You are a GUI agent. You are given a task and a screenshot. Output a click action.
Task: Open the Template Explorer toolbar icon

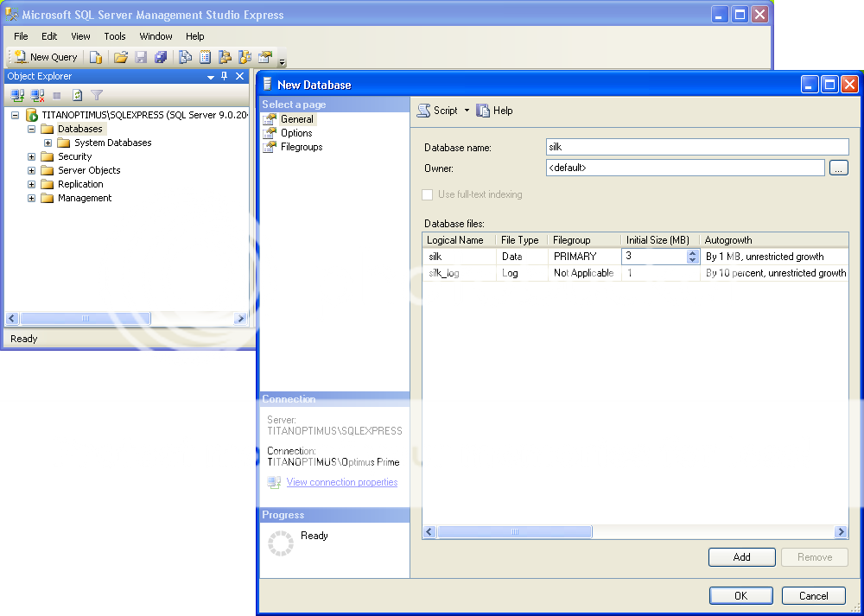[245, 57]
